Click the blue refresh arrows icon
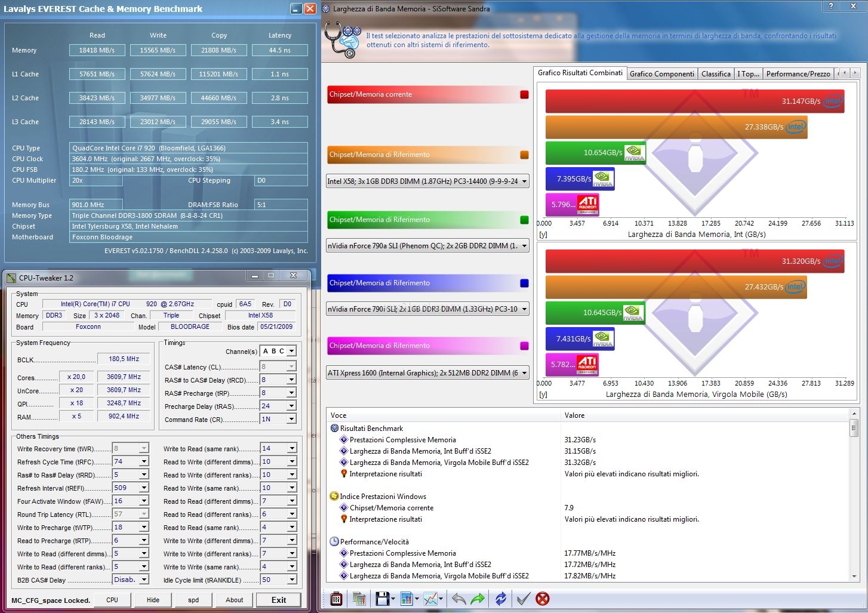The height and width of the screenshot is (613, 868). pyautogui.click(x=501, y=599)
